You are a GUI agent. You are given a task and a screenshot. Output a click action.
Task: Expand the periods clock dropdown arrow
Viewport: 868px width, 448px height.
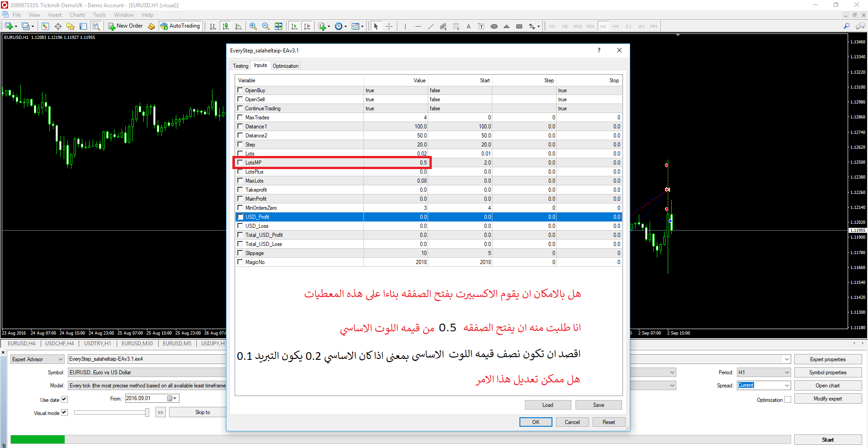click(x=345, y=26)
